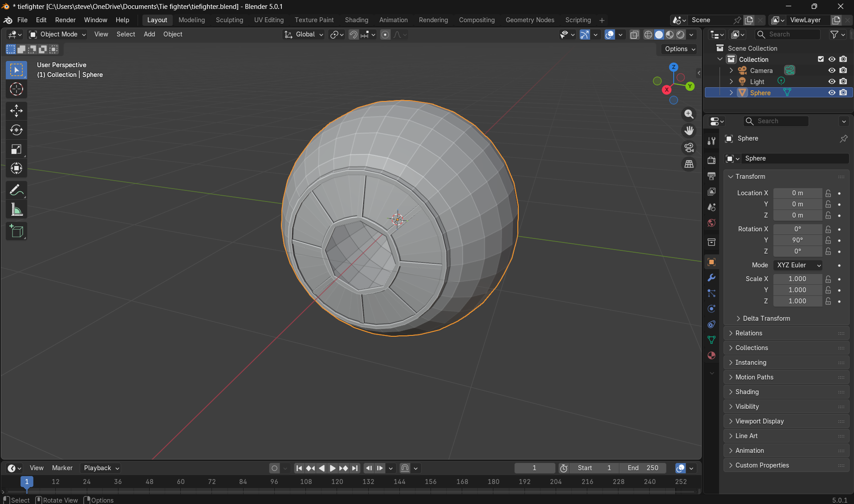Switch to the Sculpting workspace tab
854x504 pixels.
click(x=229, y=20)
